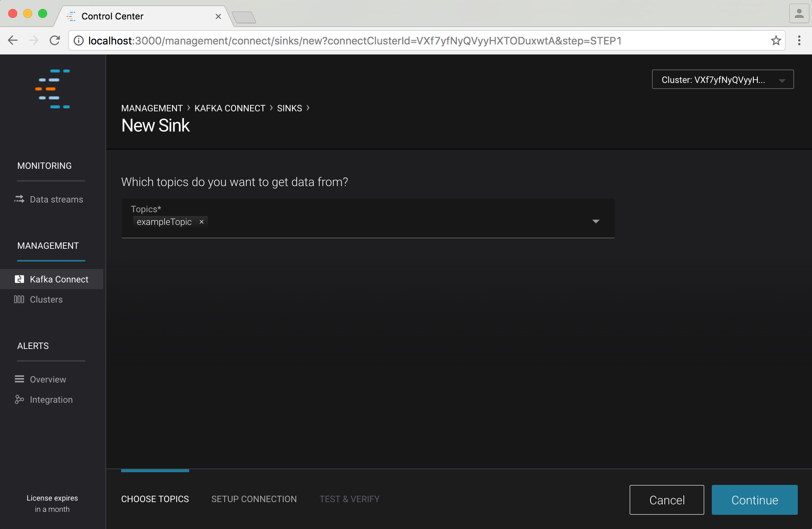This screenshot has width=812, height=529.
Task: Reload the page in the browser
Action: coord(55,40)
